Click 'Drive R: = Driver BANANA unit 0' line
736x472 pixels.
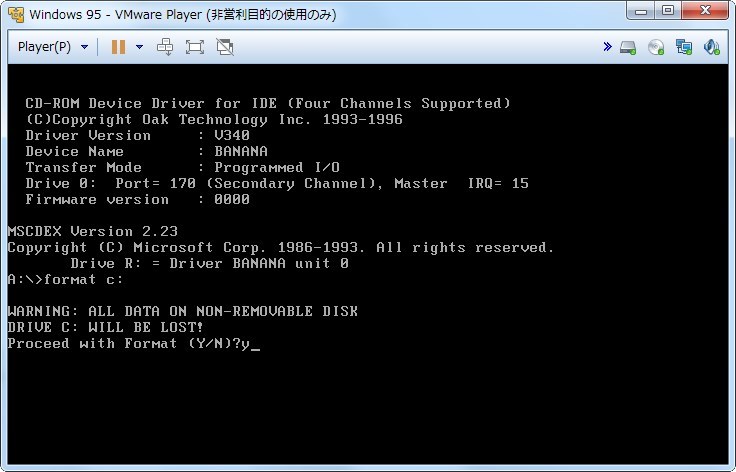[209, 264]
